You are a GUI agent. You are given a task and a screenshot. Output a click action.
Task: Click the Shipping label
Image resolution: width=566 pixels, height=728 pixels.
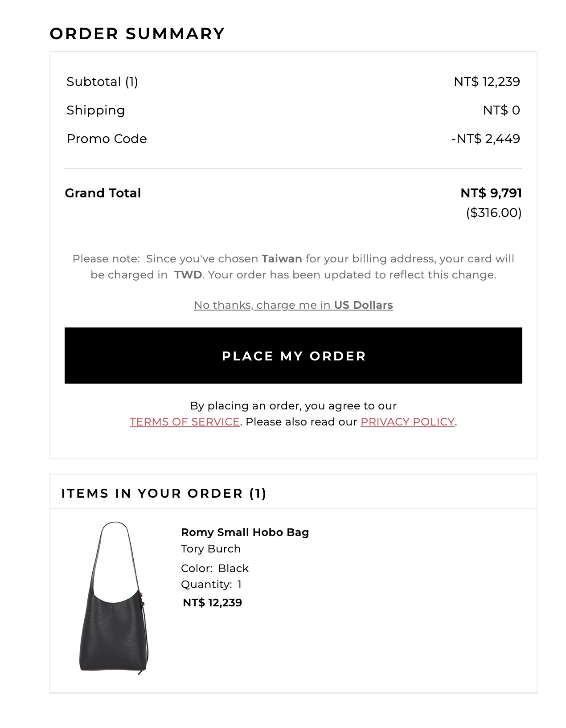95,110
